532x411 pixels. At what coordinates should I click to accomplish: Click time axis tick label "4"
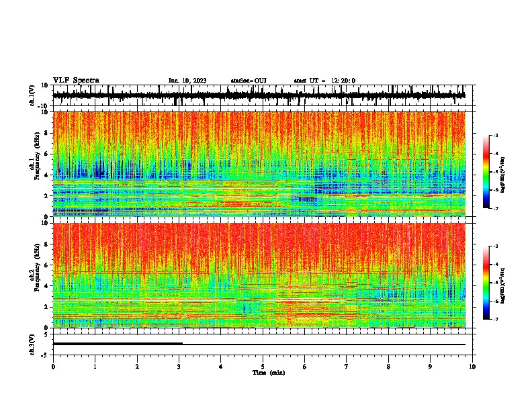tap(221, 367)
